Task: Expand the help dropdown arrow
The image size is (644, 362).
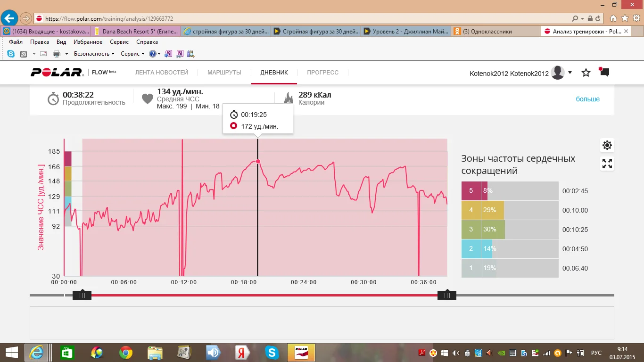Action: tap(159, 54)
